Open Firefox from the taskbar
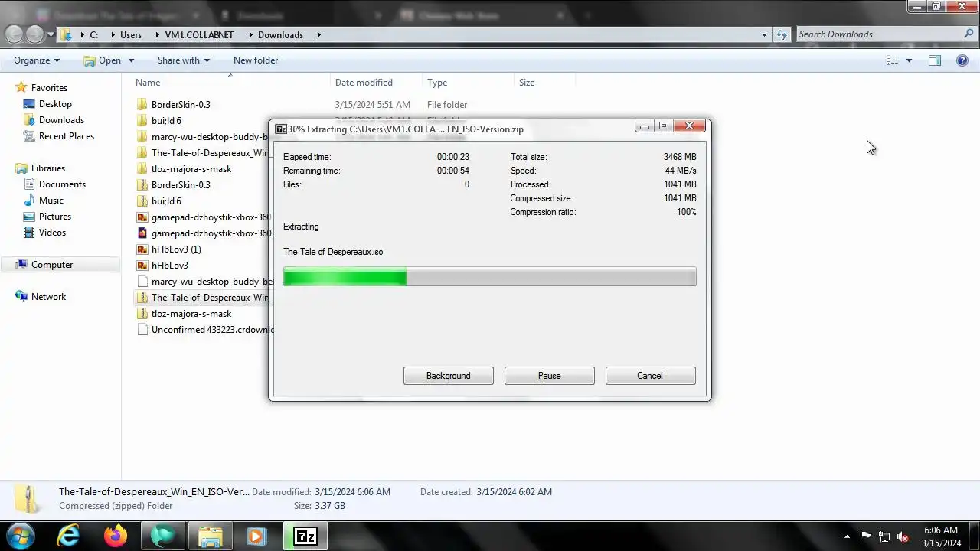This screenshot has height=551, width=980. (116, 536)
